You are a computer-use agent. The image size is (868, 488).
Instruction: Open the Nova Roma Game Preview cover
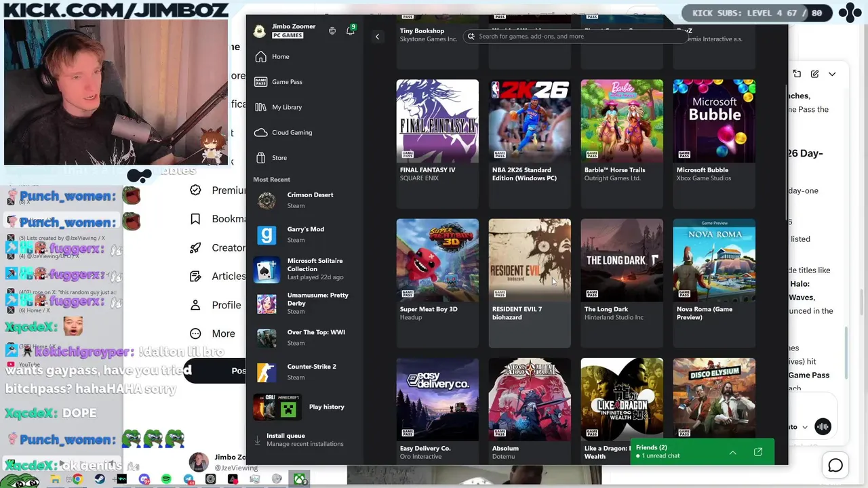(714, 260)
